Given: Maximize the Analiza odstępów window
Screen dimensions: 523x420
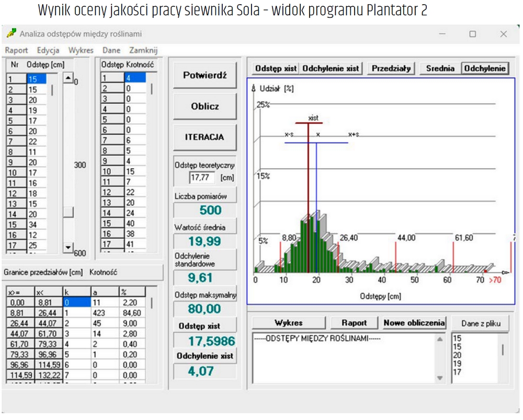Looking at the screenshot, I should (x=473, y=33).
